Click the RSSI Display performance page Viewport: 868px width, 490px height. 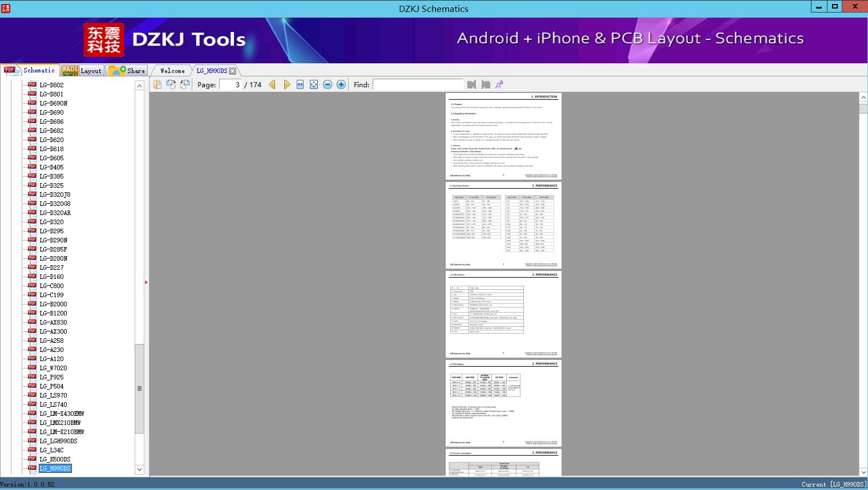coord(503,403)
